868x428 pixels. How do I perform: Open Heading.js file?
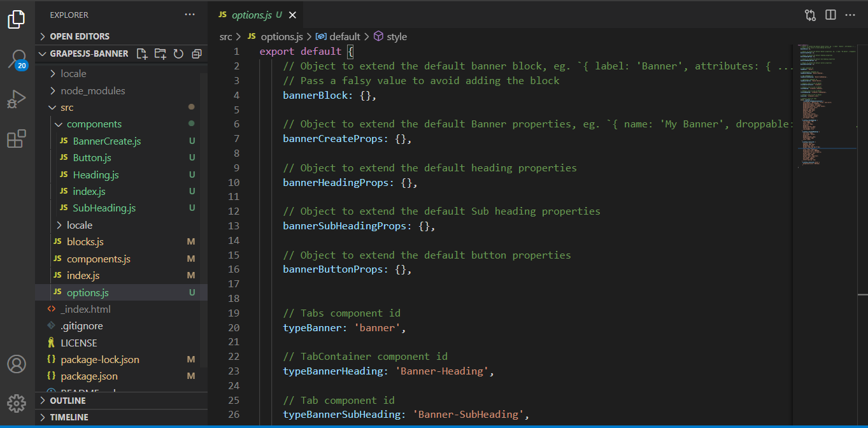(121, 175)
